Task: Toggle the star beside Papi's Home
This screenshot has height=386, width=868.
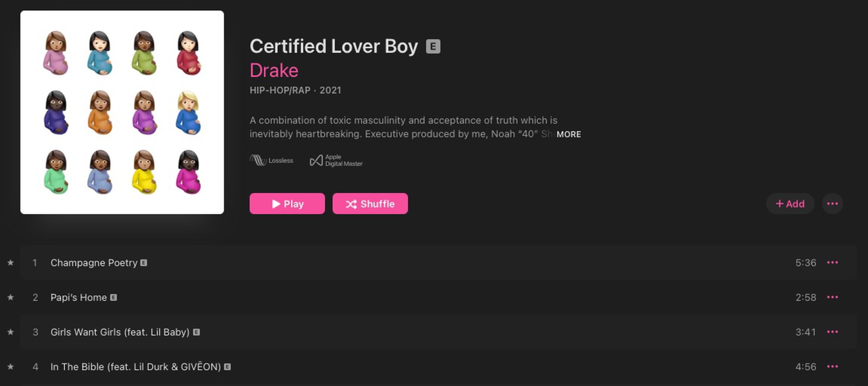Action: (10, 297)
